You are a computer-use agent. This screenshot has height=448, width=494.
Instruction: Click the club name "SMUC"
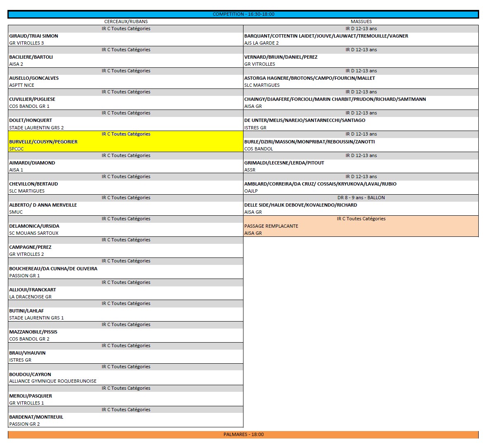pos(16,212)
